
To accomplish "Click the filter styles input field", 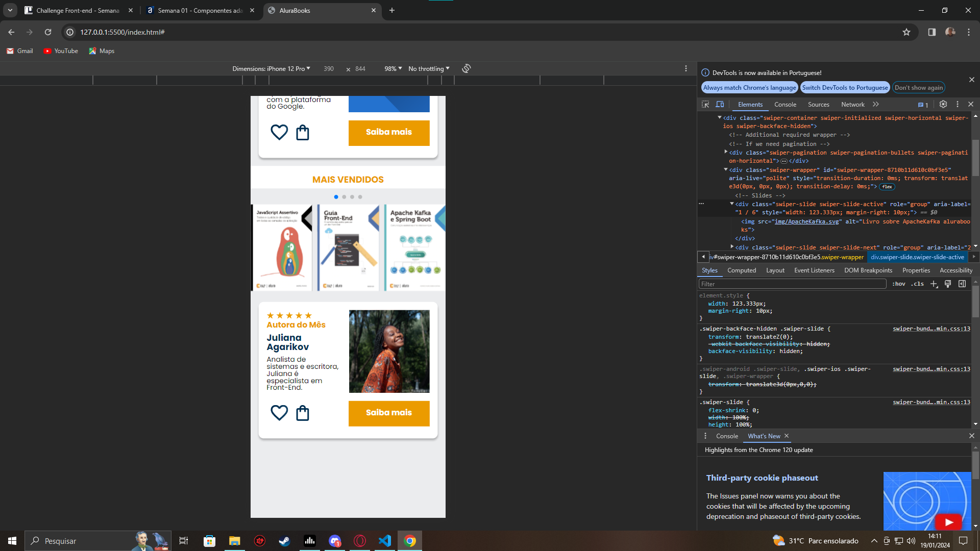I will [x=792, y=284].
